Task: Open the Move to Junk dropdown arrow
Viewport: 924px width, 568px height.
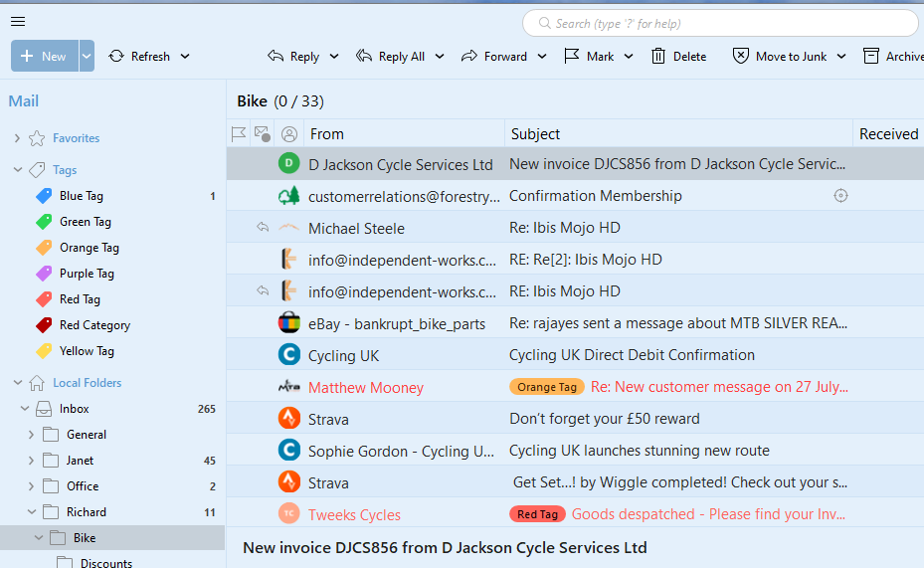Action: [841, 56]
